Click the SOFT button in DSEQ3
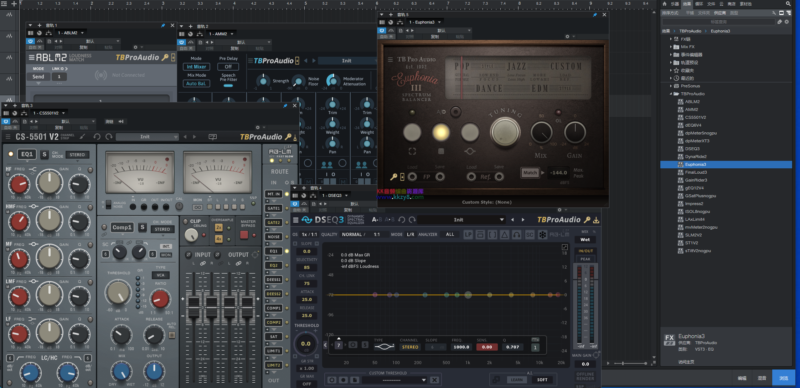This screenshot has width=800, height=388. click(x=542, y=380)
